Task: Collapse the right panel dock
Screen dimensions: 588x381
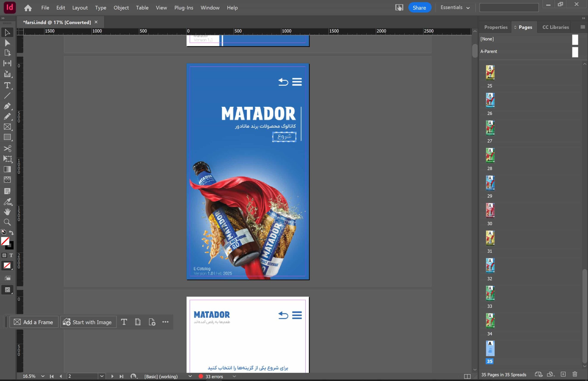Action: (x=584, y=18)
